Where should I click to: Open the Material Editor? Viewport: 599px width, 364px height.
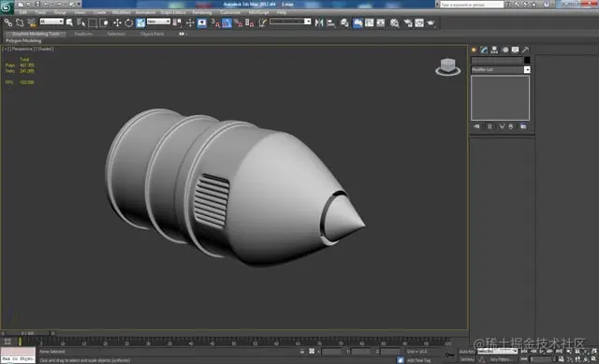click(x=395, y=22)
